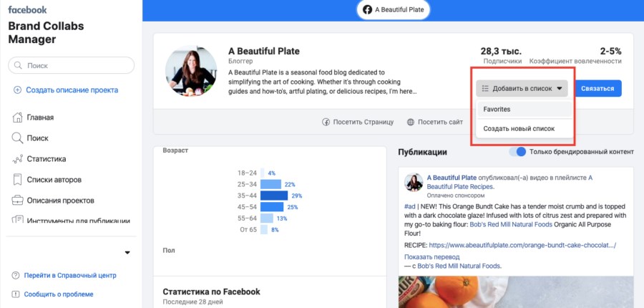Click the question mark help icon

coord(16,276)
